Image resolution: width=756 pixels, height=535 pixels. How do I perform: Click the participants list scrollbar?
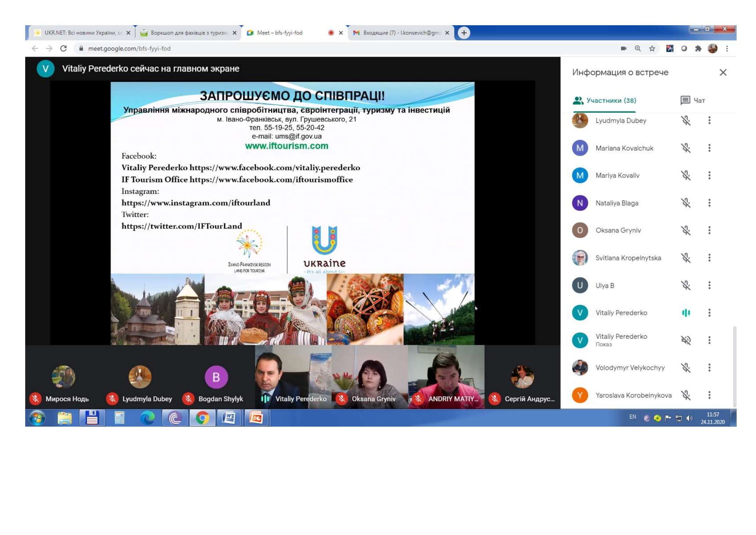pyautogui.click(x=734, y=366)
